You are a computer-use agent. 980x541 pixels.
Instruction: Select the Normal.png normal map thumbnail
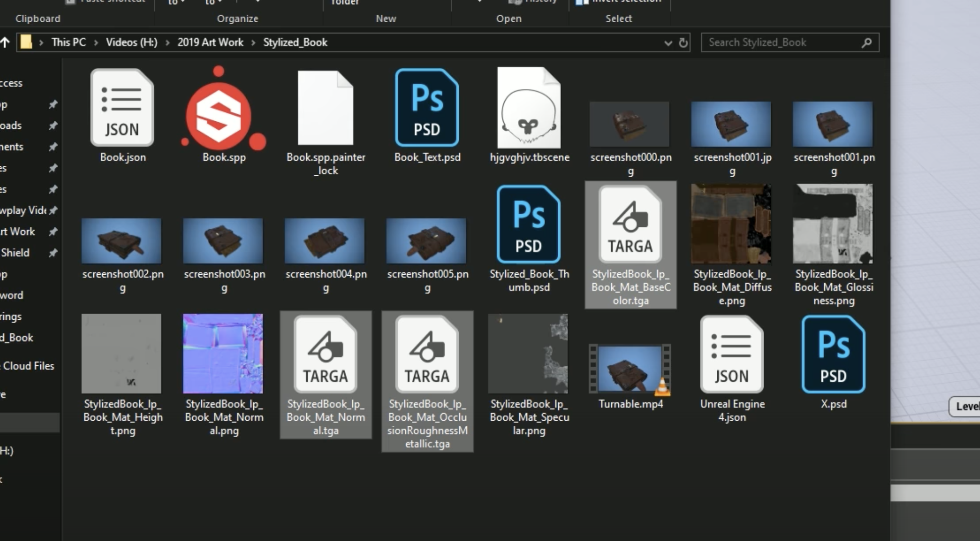[223, 353]
